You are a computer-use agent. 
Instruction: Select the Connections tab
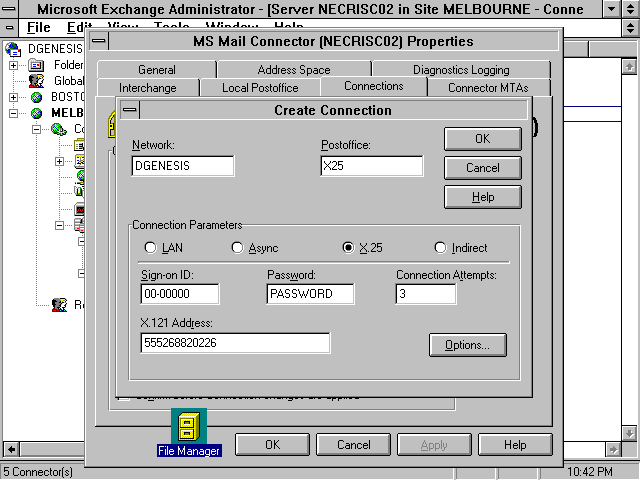373,86
